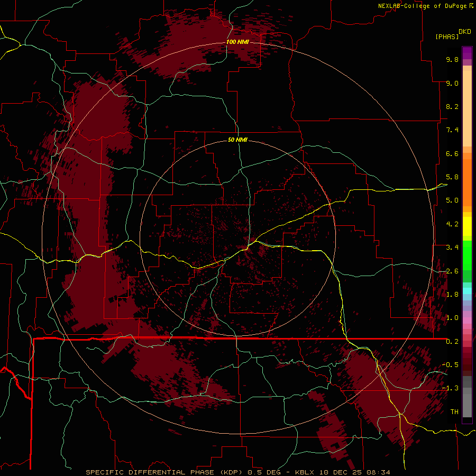Click the 4.2 scale value
476x476 pixels.
pos(452,224)
